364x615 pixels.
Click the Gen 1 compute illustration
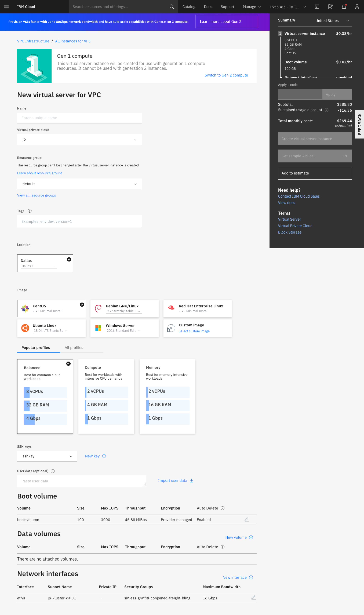tap(34, 66)
